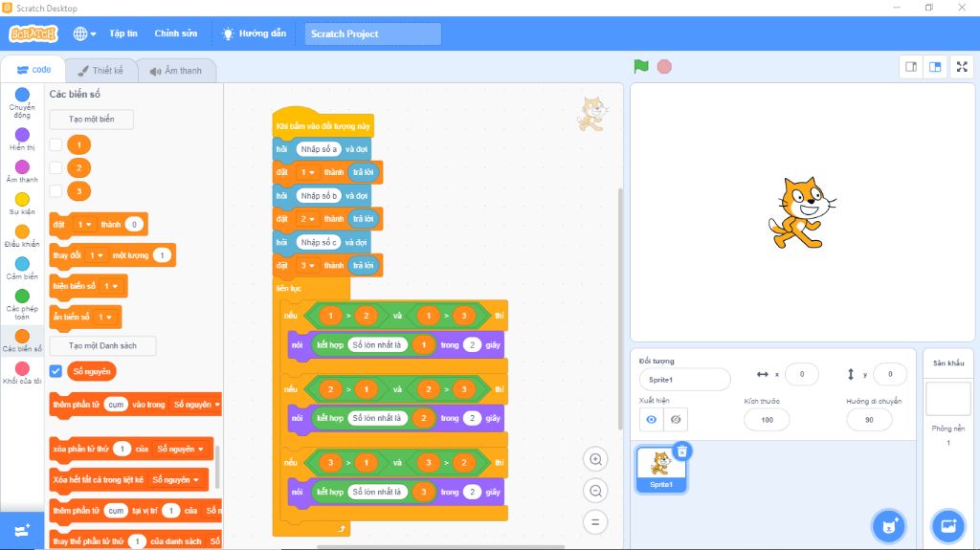Click the trả lời reporter in first đặt block

363,172
